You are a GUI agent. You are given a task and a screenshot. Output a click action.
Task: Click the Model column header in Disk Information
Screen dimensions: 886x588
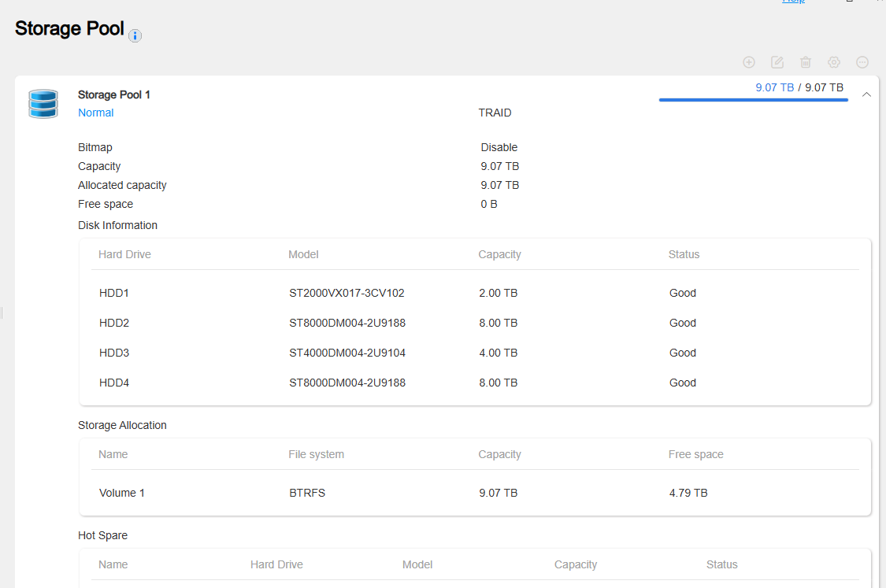coord(303,255)
